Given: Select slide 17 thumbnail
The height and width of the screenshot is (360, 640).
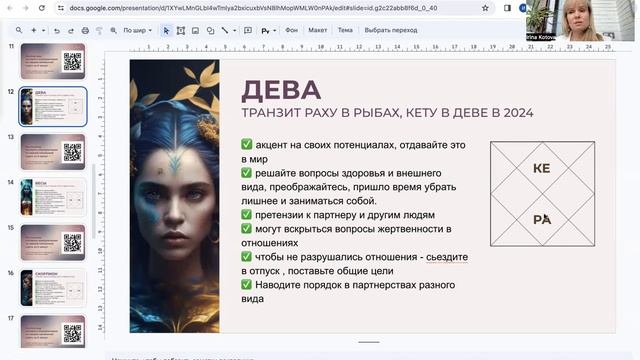Looking at the screenshot, I should click(53, 331).
